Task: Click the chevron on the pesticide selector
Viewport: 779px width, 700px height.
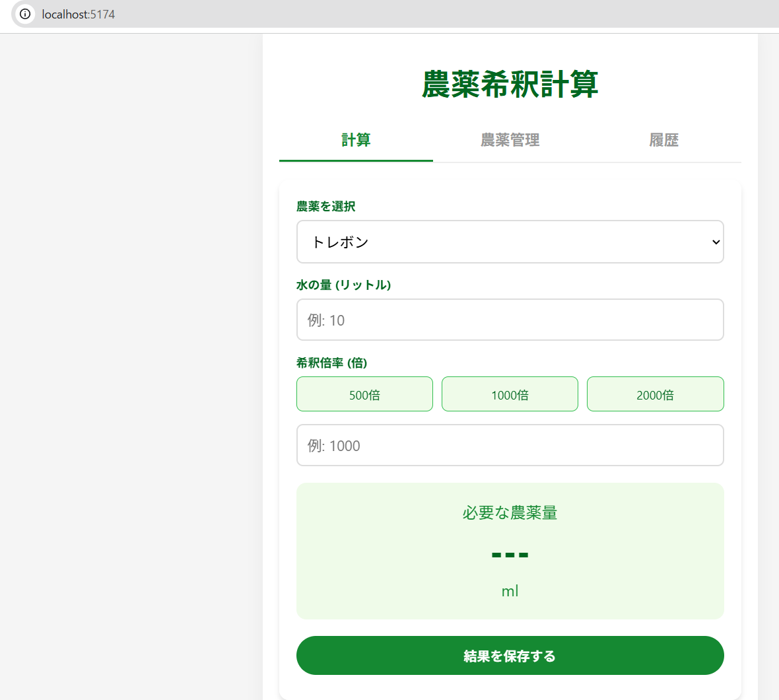Action: [715, 242]
